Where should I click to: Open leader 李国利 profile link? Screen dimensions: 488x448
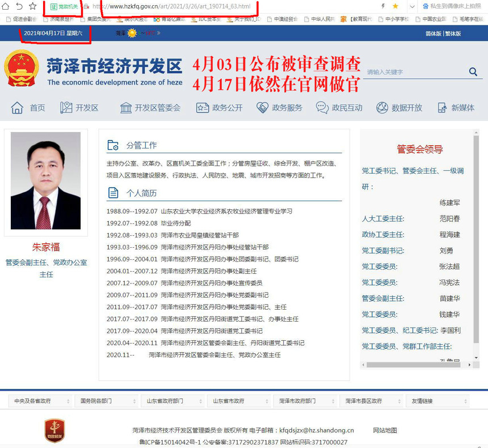click(451, 331)
